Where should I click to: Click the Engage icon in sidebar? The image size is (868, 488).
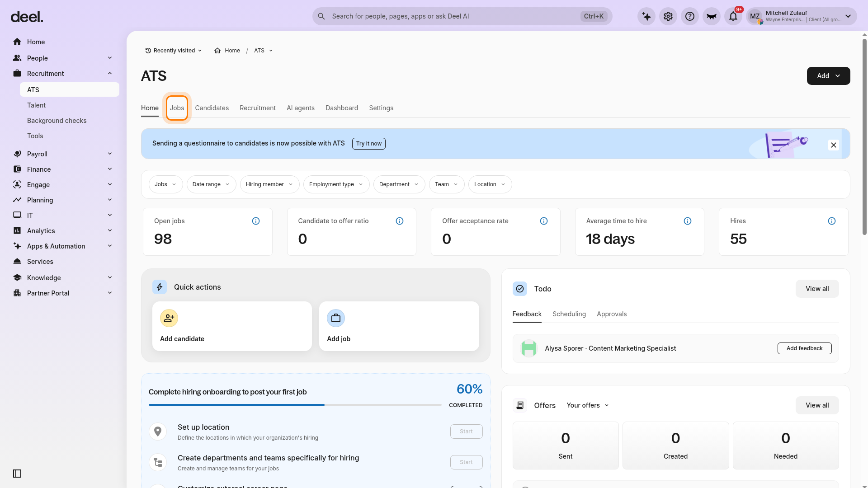click(17, 185)
